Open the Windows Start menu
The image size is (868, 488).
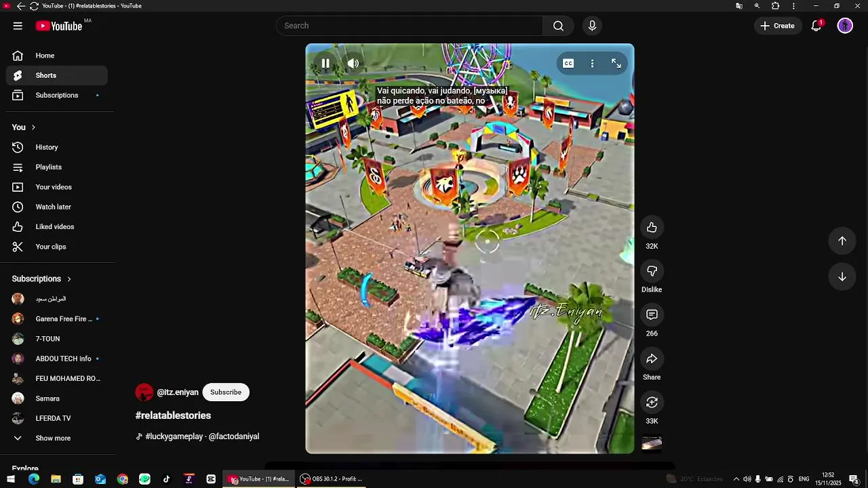11,479
